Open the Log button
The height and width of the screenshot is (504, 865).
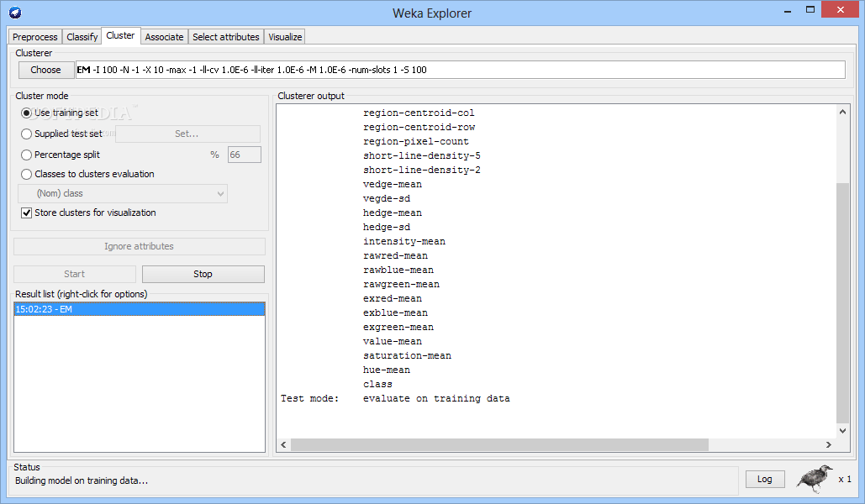[765, 479]
